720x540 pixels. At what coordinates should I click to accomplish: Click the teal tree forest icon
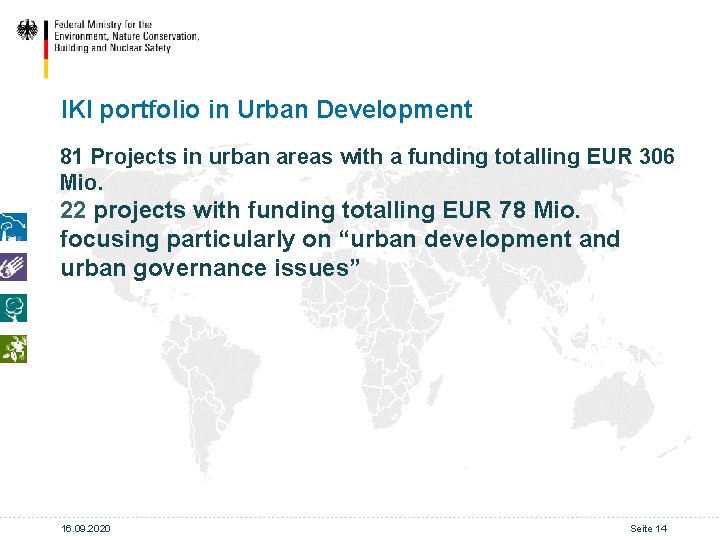(13, 308)
